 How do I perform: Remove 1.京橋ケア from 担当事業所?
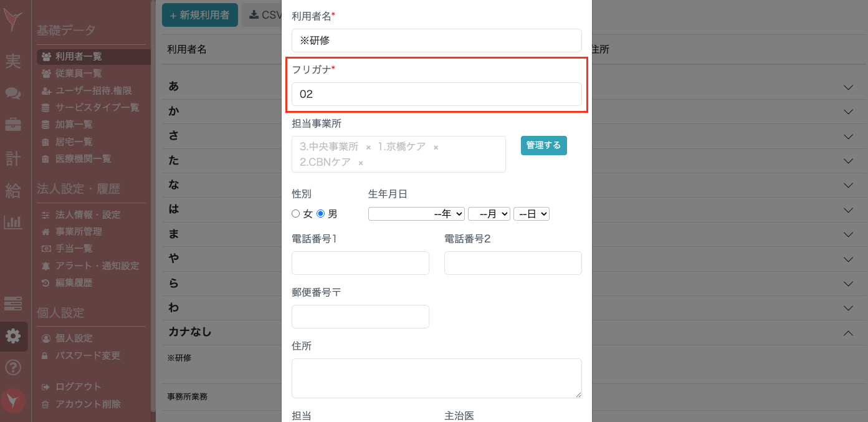(435, 147)
